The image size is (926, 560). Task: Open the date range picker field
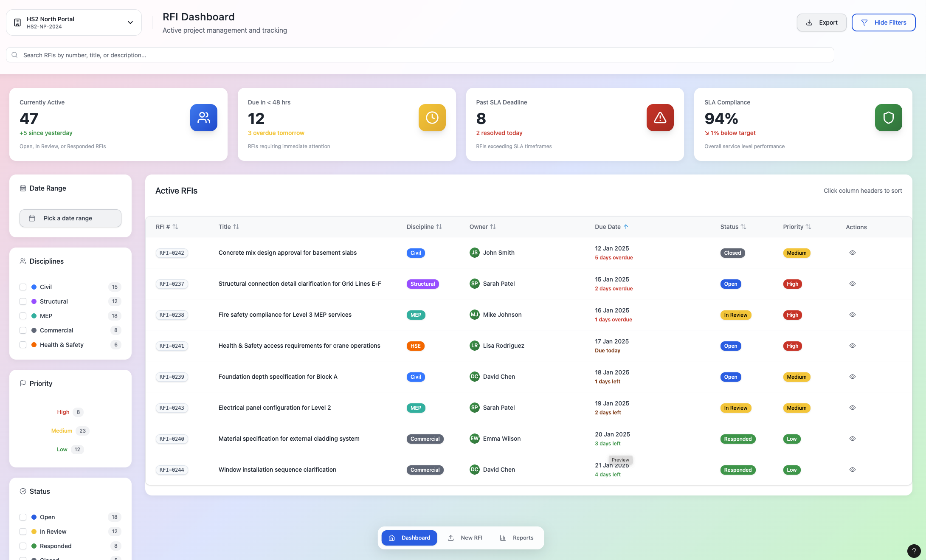70,218
